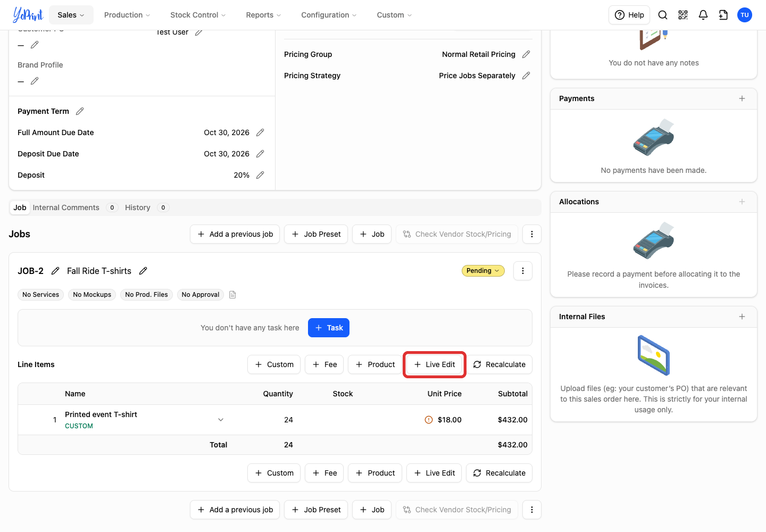Edit the Pricing Group pencil icon

coord(526,54)
